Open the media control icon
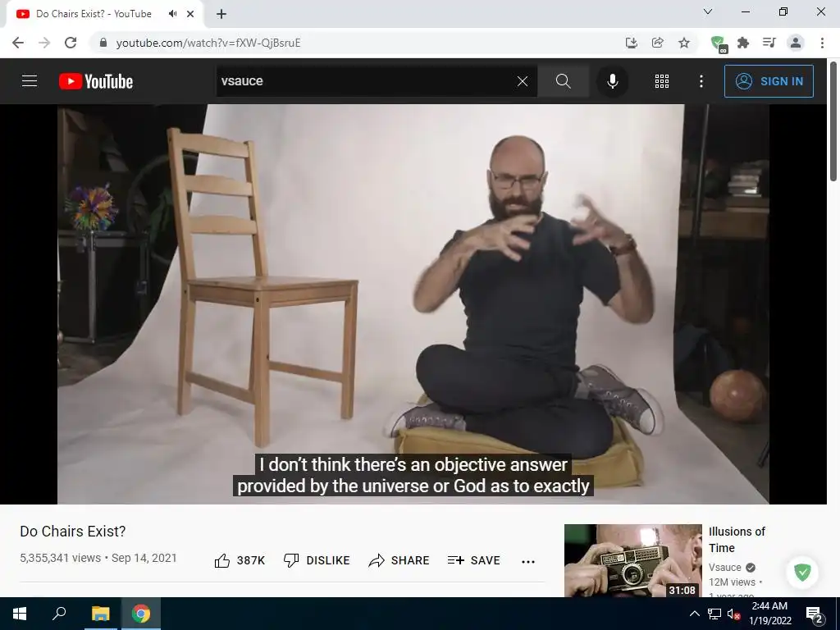Image resolution: width=840 pixels, height=630 pixels. point(769,43)
